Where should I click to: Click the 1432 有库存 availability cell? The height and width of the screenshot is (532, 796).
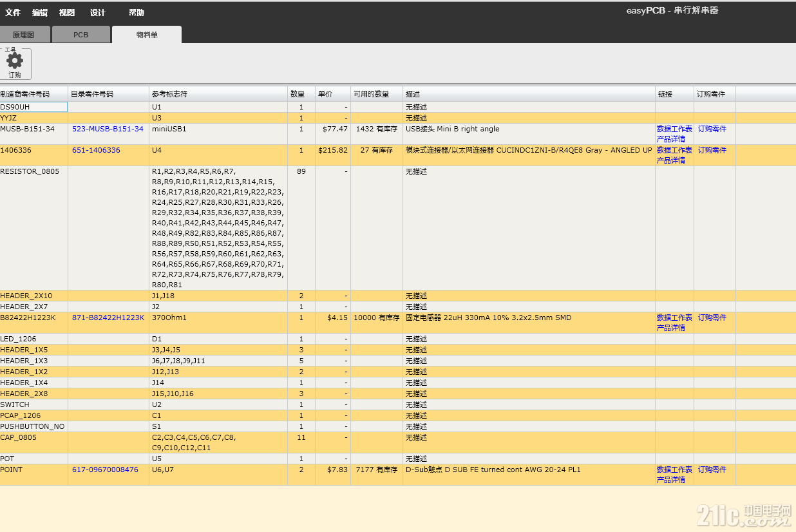(377, 134)
